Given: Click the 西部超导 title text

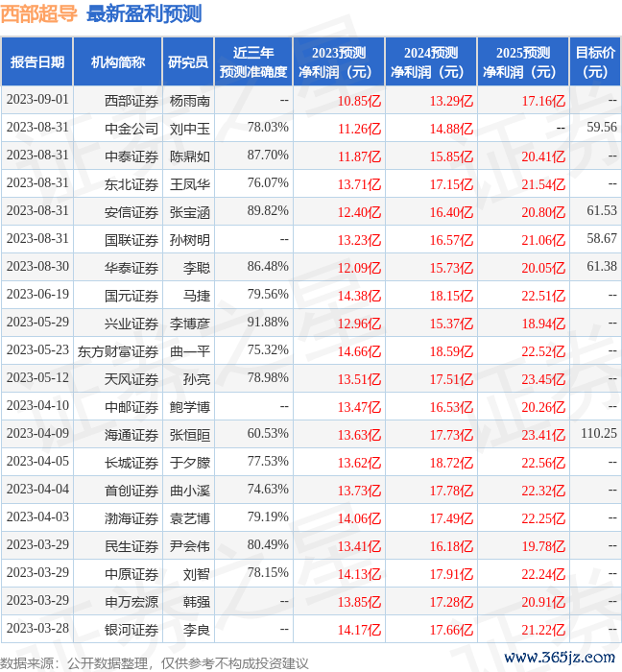Looking at the screenshot, I should tap(38, 13).
